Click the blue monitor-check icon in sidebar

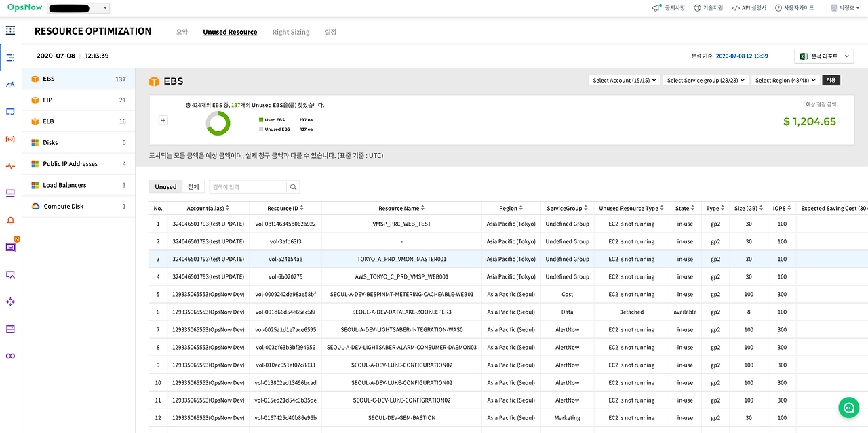point(10,112)
